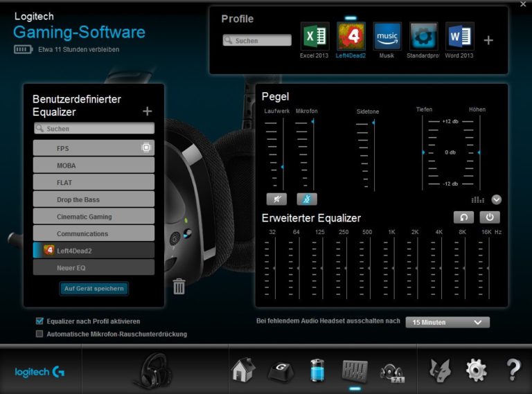Viewport: 532px width, 394px height.
Task: Collapse advanced equalizer with round chevron
Action: [x=497, y=199]
